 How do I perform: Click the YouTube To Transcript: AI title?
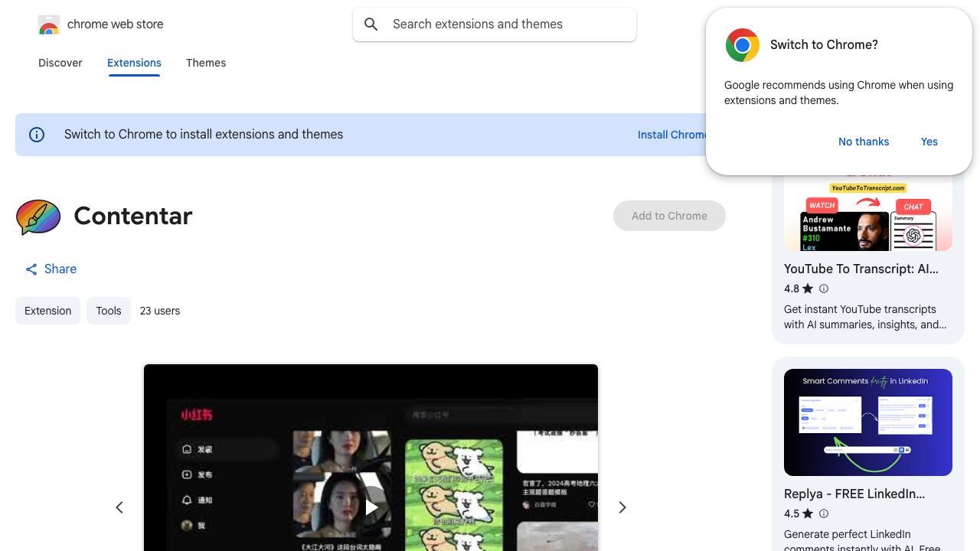coord(861,269)
